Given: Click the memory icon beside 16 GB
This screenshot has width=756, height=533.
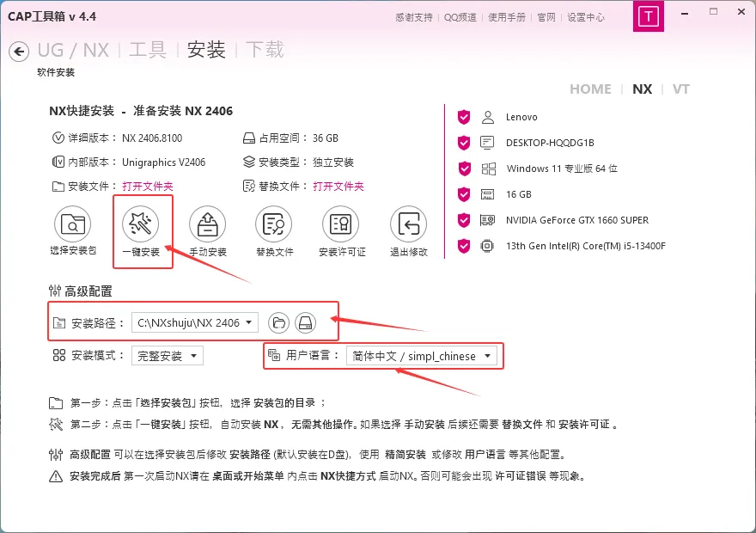Looking at the screenshot, I should [x=487, y=194].
